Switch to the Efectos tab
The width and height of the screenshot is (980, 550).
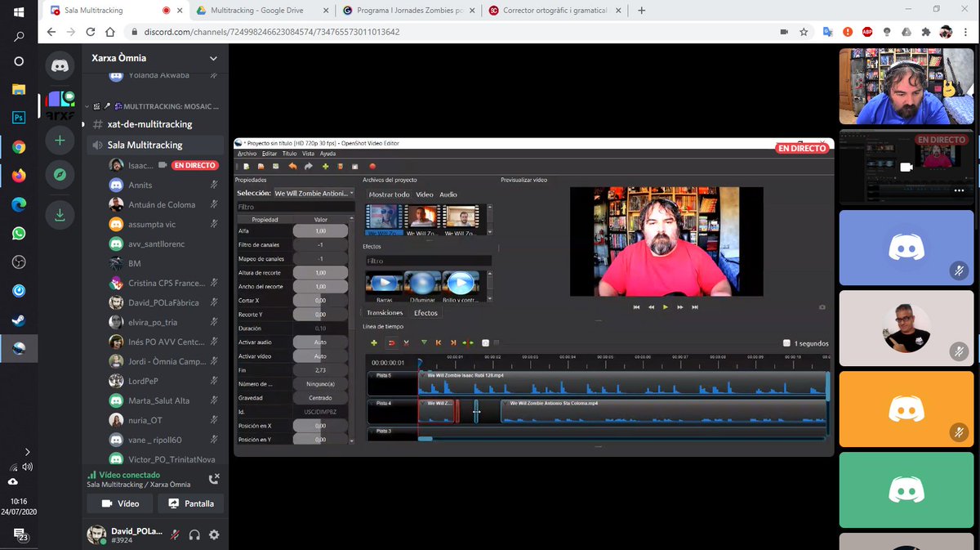pyautogui.click(x=425, y=313)
